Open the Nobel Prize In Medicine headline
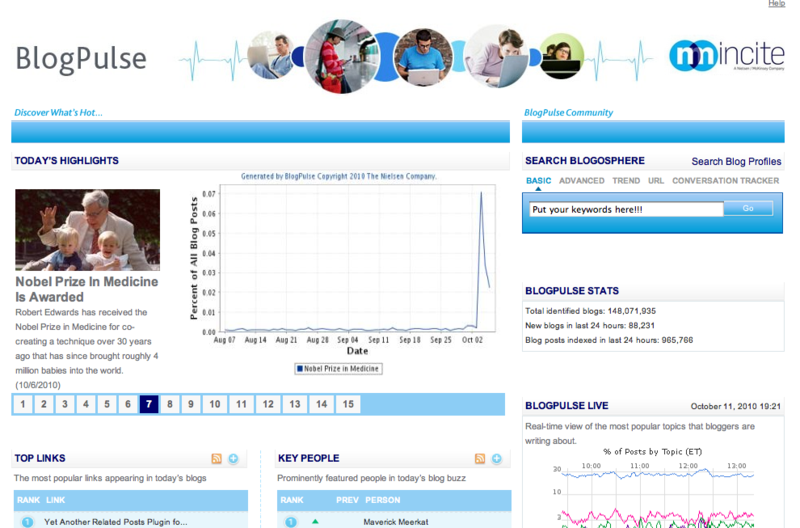Viewport: 800px width, 528px height. tap(87, 289)
